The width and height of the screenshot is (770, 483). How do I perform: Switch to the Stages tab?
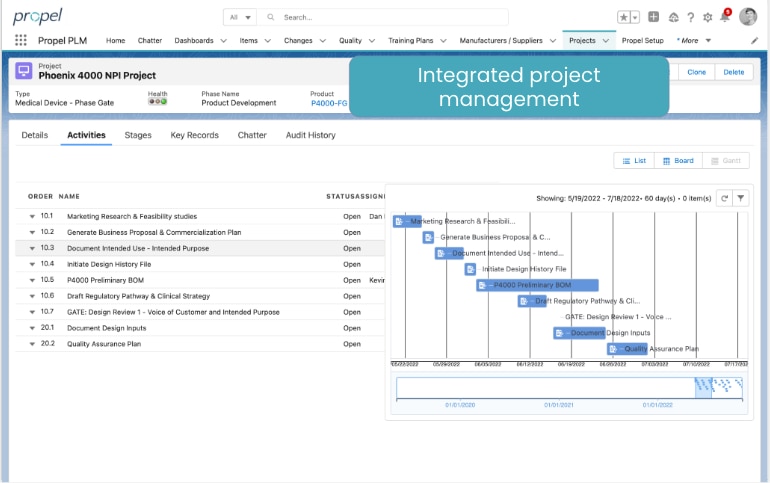(138, 135)
